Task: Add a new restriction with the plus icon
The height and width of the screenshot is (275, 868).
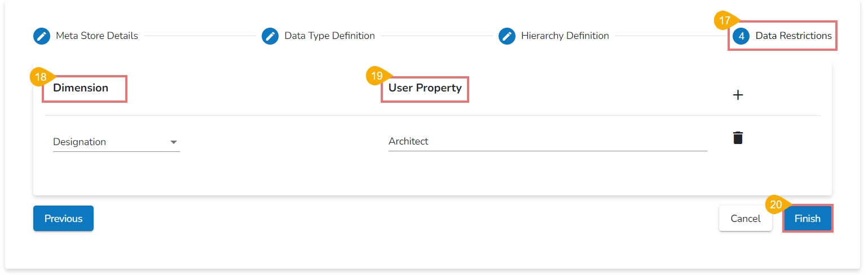Action: (737, 95)
